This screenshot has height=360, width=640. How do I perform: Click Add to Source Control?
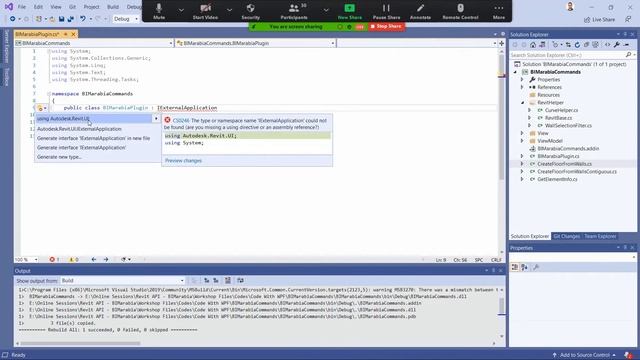(584, 355)
